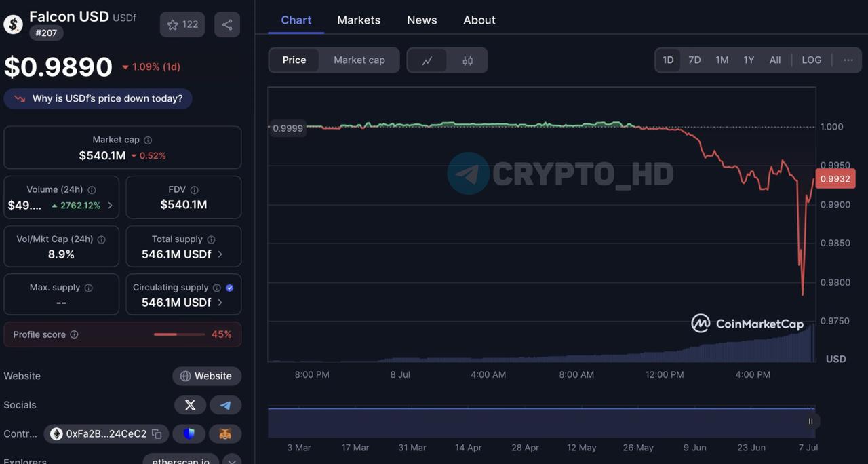Toggle LOG scale on chart
Screen dimensions: 868x464
click(812, 60)
